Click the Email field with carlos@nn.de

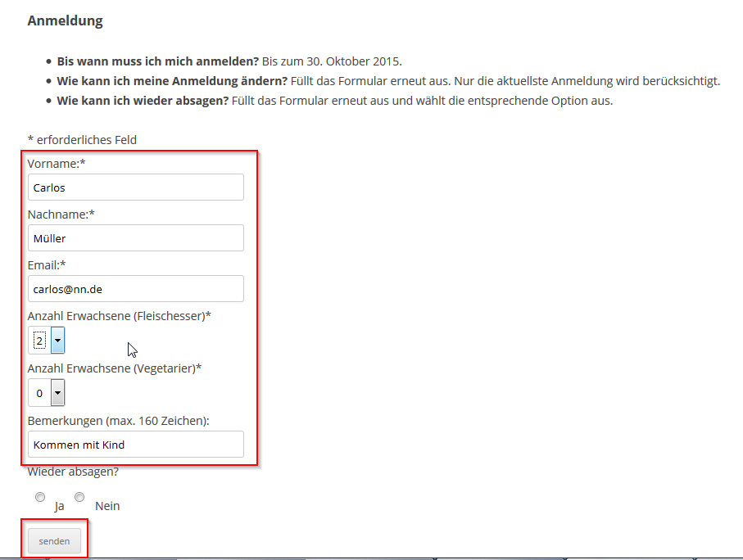135,288
